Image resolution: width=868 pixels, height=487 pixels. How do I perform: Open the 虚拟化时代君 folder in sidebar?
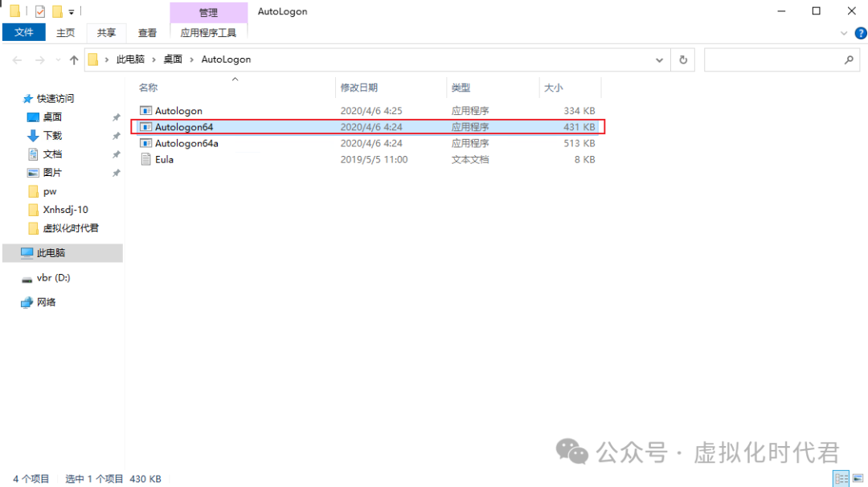[70, 228]
